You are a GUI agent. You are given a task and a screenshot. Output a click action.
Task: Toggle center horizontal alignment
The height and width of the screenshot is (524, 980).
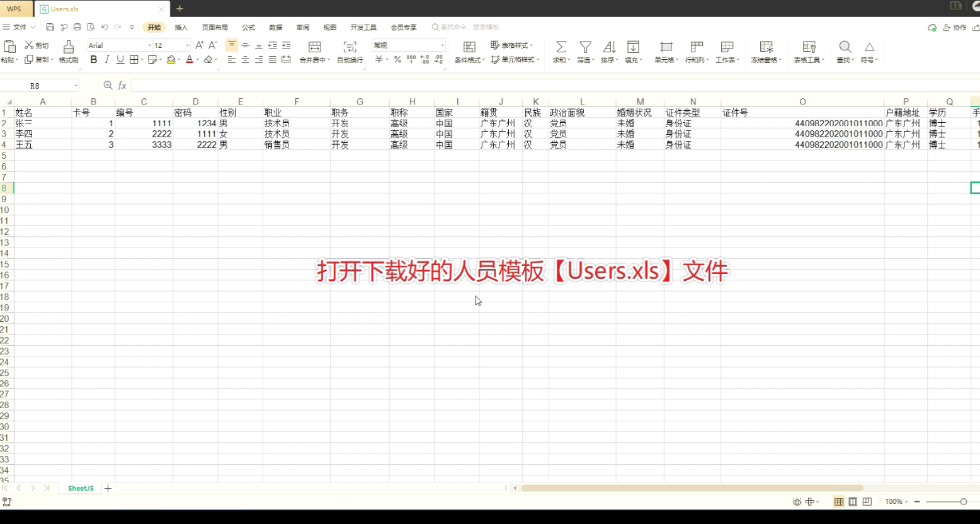[x=246, y=60]
